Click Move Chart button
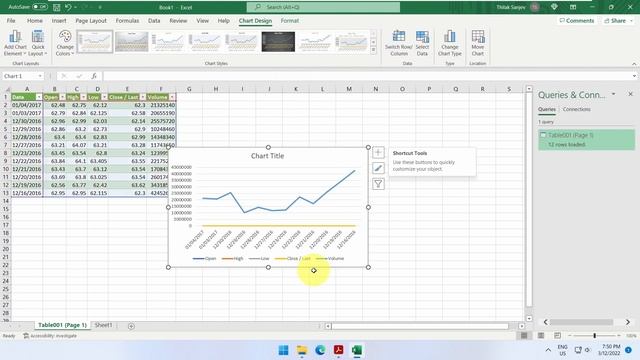This screenshot has height=360, width=640. point(478,43)
